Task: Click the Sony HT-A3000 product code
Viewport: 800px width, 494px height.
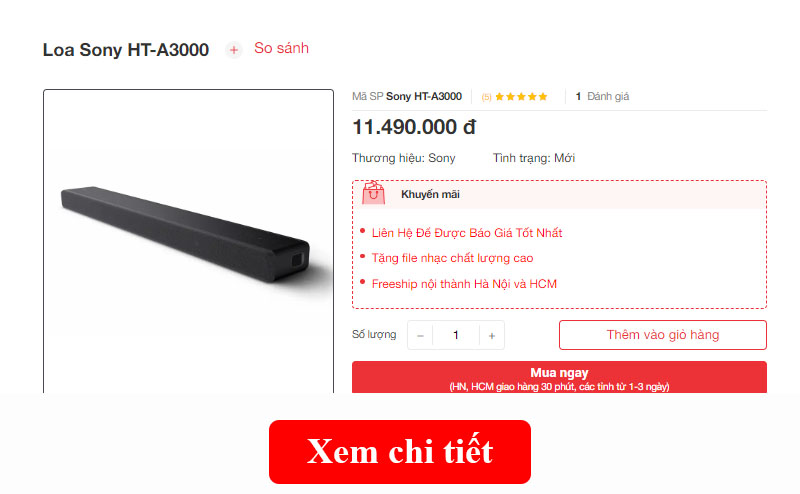Action: point(423,96)
